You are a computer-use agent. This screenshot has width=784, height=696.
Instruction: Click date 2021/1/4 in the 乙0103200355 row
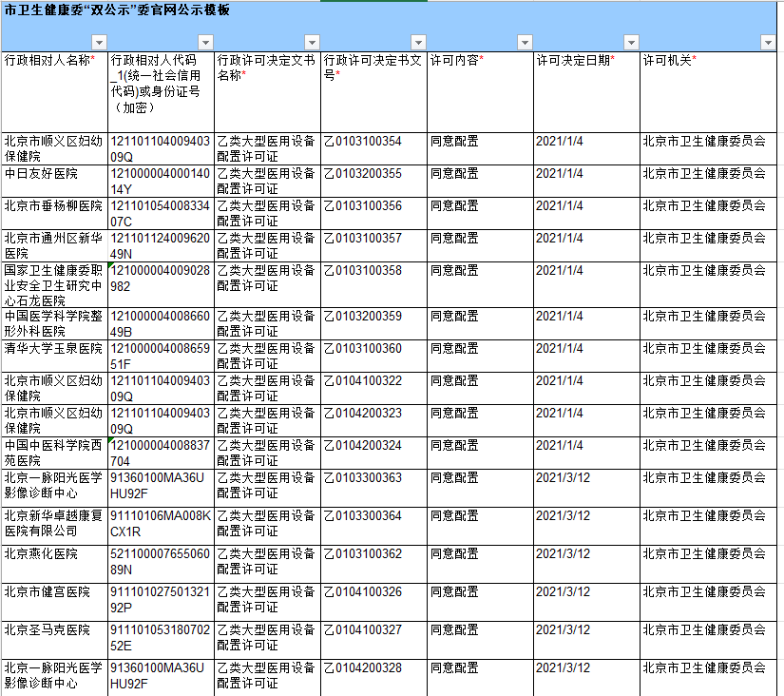click(x=587, y=181)
